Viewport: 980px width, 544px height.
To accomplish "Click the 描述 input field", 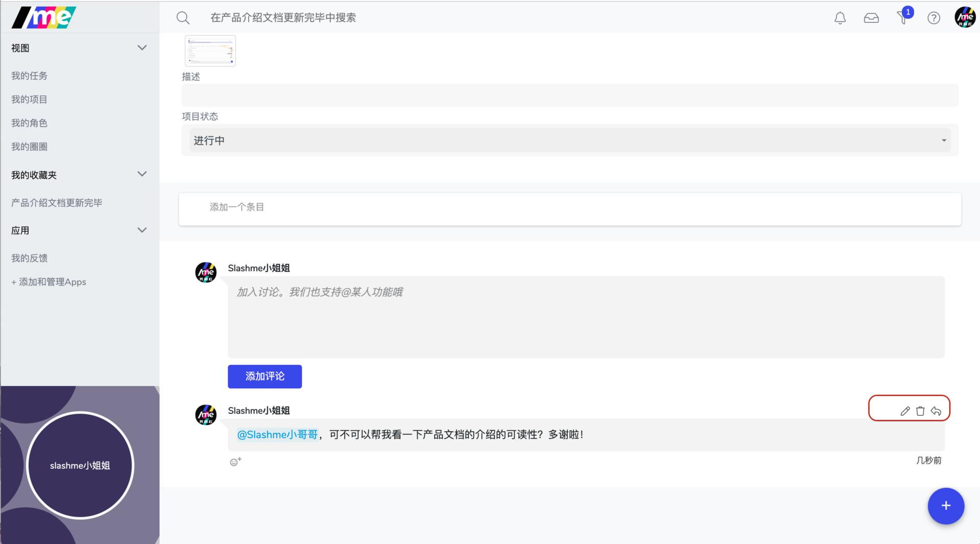I will 570,96.
